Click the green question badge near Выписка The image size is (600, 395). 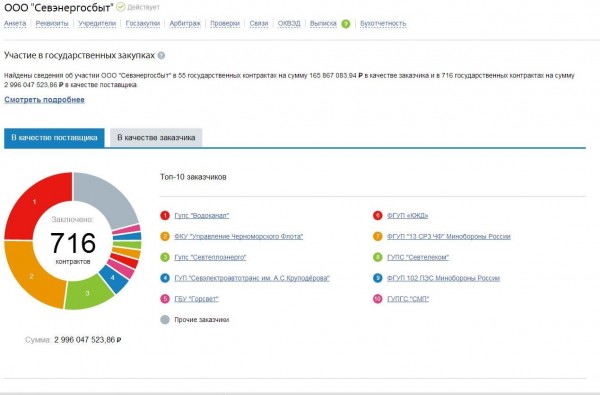click(346, 24)
